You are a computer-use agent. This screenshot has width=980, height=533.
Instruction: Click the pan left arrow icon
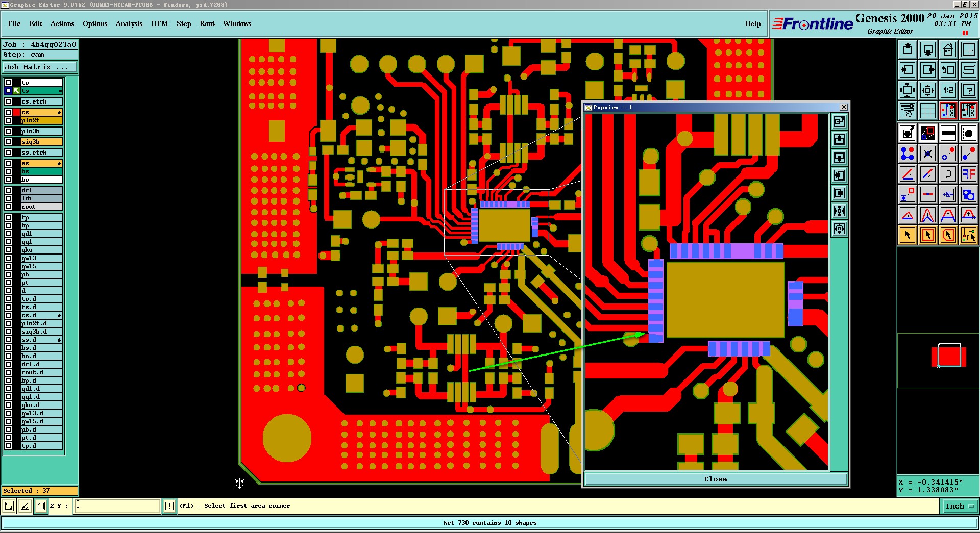pos(908,70)
